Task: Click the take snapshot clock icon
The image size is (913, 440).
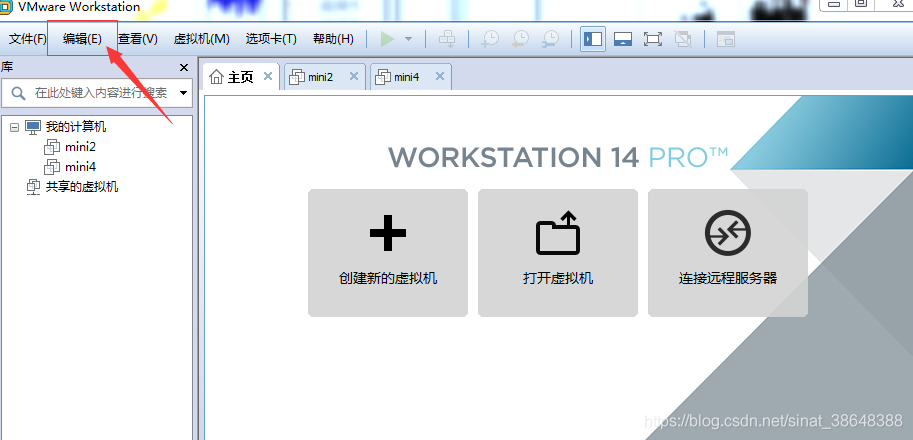Action: pyautogui.click(x=490, y=39)
